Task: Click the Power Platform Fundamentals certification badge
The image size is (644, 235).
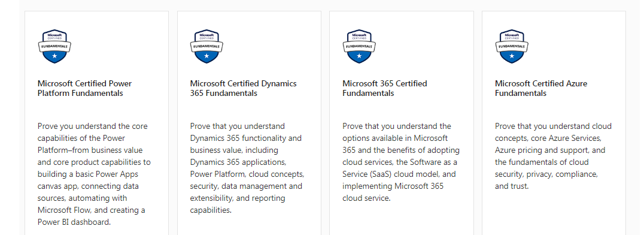Action: coord(54,46)
